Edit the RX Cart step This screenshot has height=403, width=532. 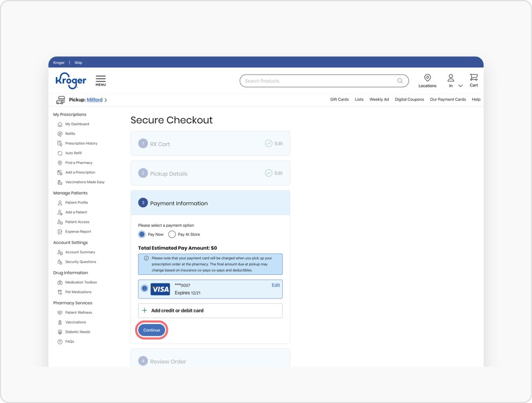click(x=278, y=144)
